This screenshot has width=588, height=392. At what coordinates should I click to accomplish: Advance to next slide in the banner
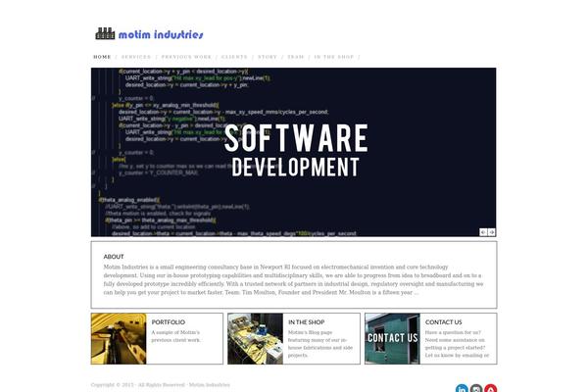(491, 232)
